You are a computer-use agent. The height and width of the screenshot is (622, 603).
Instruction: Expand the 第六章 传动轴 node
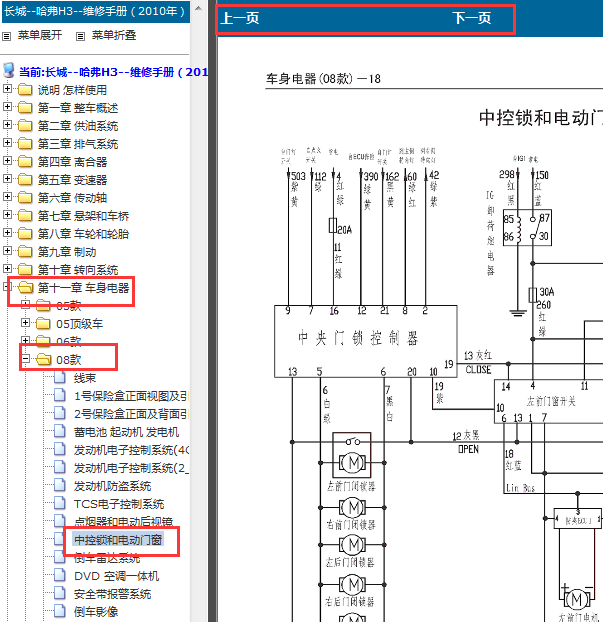click(7, 196)
